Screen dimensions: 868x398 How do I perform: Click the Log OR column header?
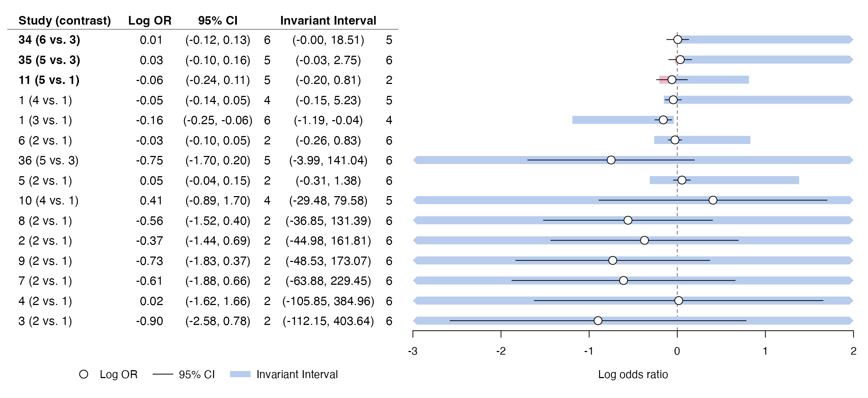click(x=150, y=21)
